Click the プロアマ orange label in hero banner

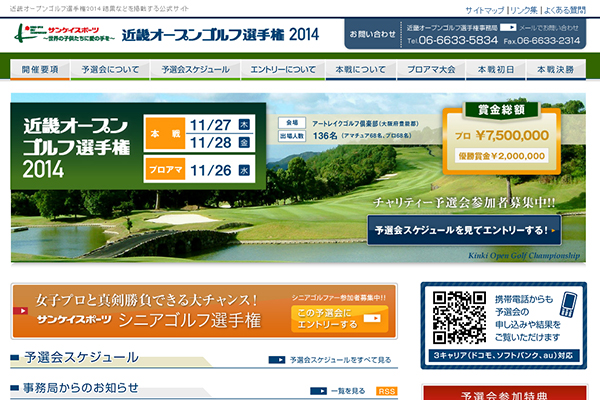point(165,169)
